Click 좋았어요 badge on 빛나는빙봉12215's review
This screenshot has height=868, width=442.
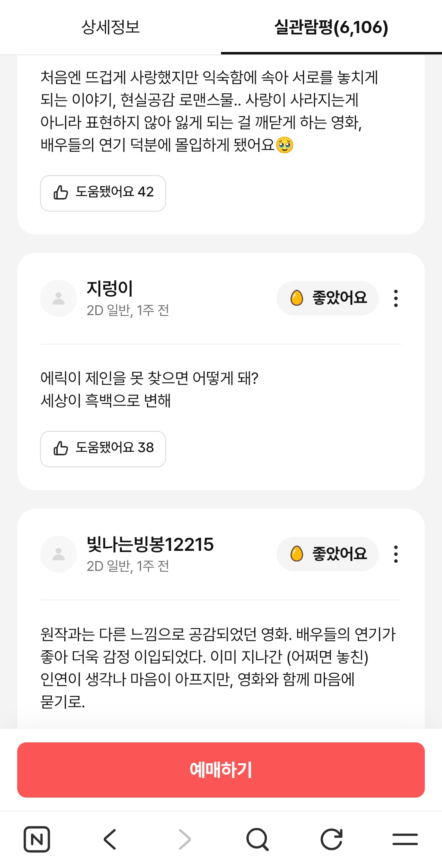[327, 554]
